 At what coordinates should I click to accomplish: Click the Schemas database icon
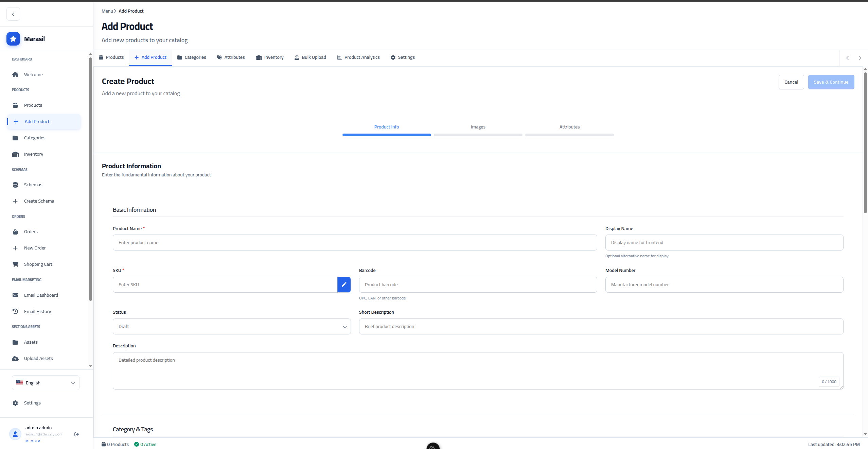(15, 185)
